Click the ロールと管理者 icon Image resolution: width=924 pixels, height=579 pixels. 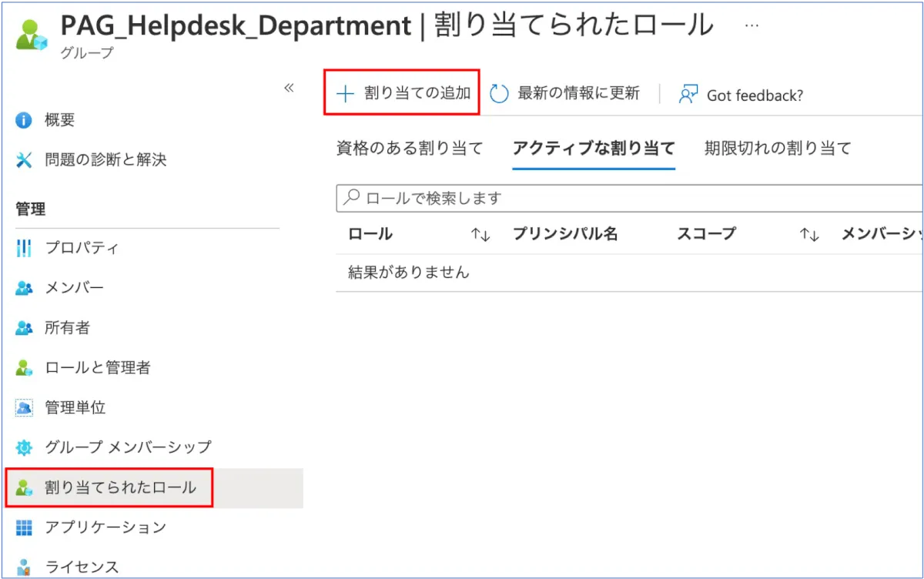[x=25, y=368]
